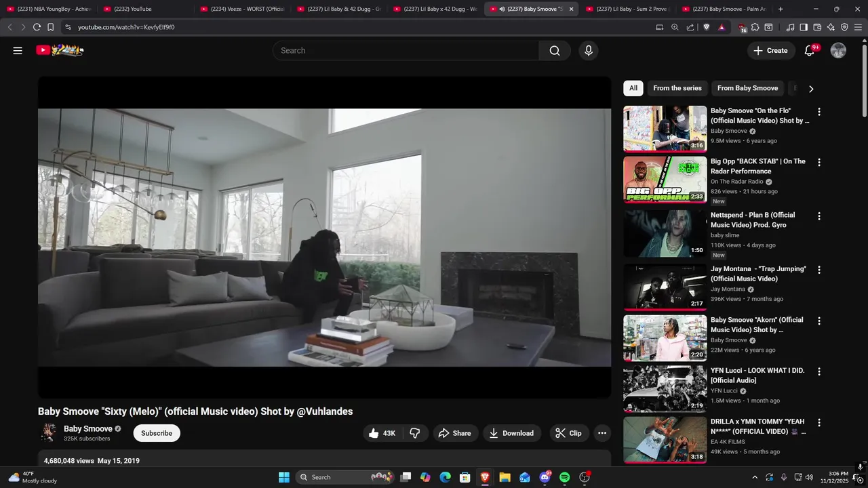
Task: Mute the active Baby Smoove tab audio
Action: click(x=502, y=9)
